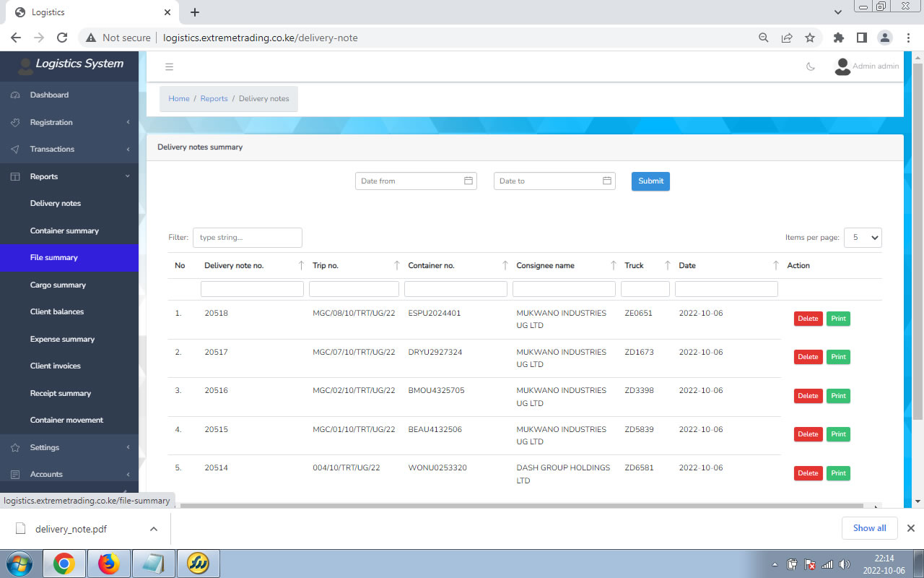924x578 pixels.
Task: Open Items per page dropdown
Action: pyautogui.click(x=863, y=238)
